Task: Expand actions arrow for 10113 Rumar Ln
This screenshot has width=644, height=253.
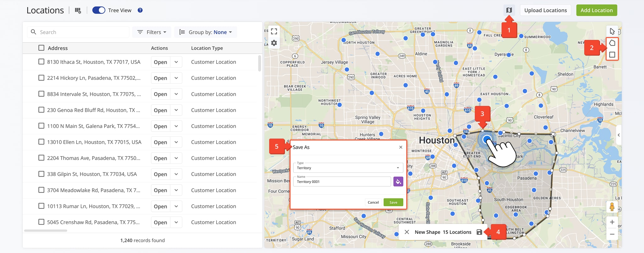Action: [176, 206]
